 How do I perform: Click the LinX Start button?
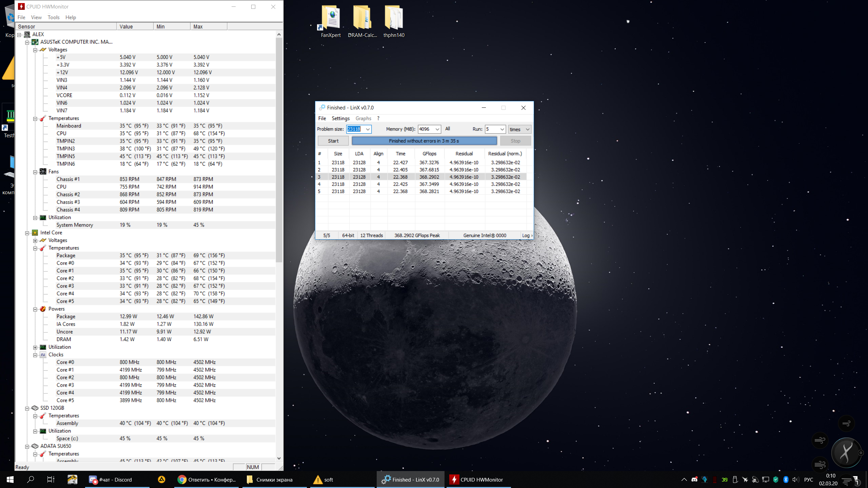click(333, 141)
